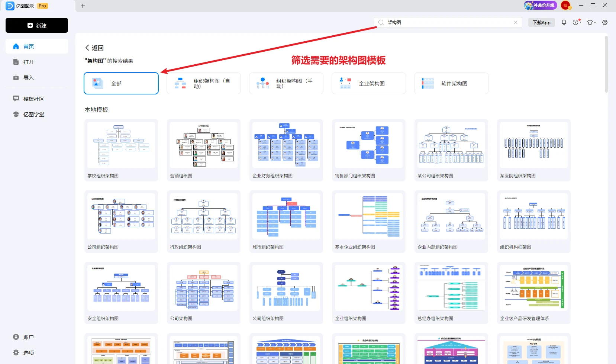Open the 组织机构框架图 template thumbnail
Screen dimensions: 616x364
tap(534, 216)
